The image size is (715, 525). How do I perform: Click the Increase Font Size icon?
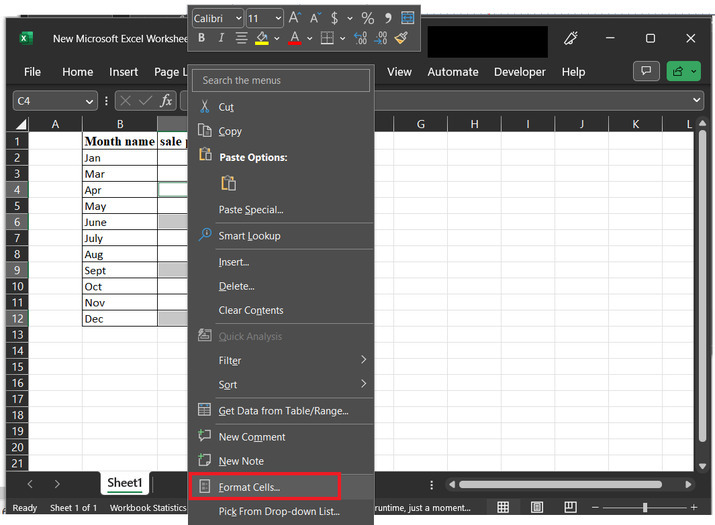tap(295, 18)
